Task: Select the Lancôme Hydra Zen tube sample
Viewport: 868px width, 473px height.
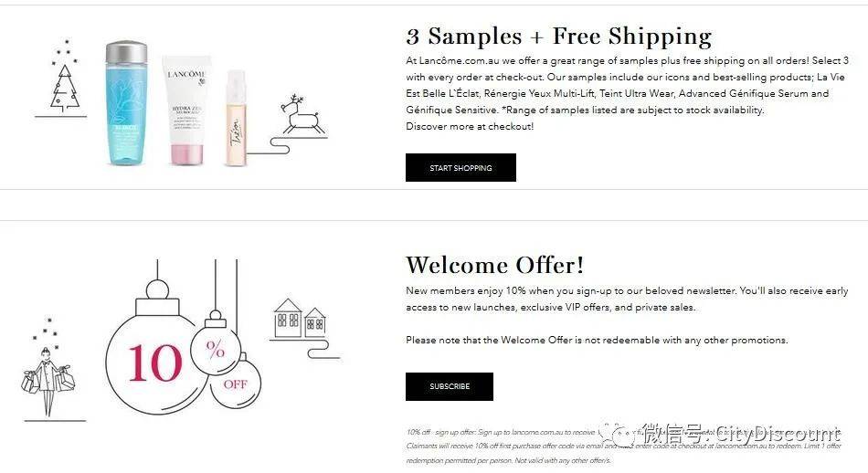Action: tap(186, 110)
